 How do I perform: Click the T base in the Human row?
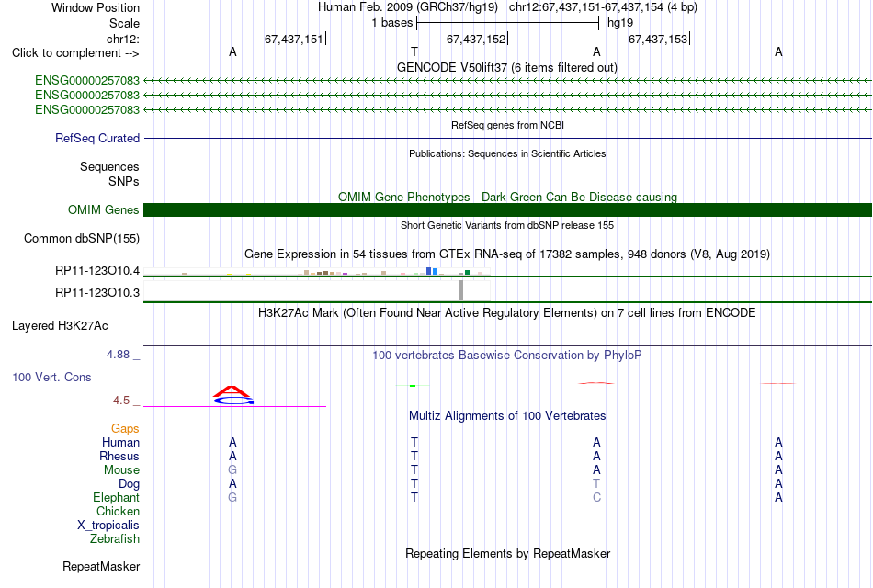[414, 442]
